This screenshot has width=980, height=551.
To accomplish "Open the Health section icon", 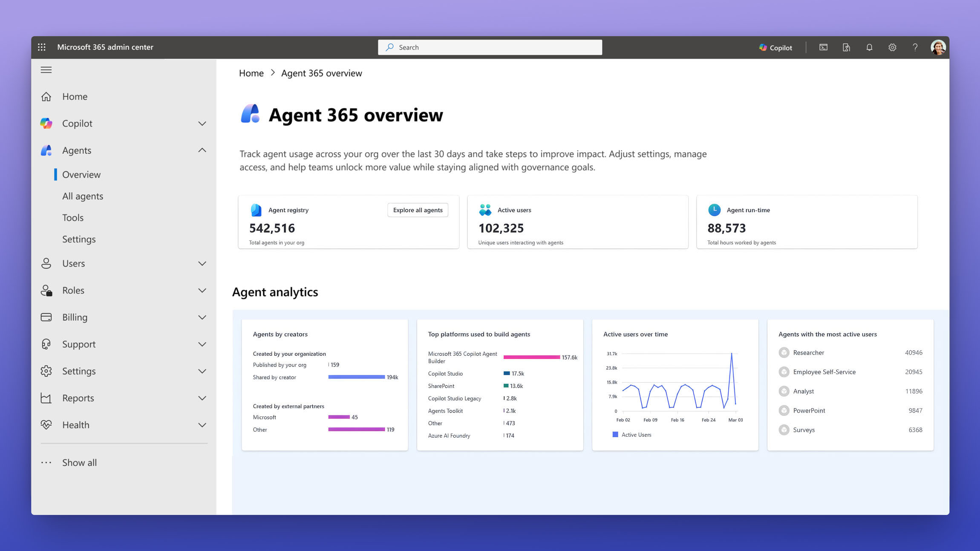I will coord(46,424).
